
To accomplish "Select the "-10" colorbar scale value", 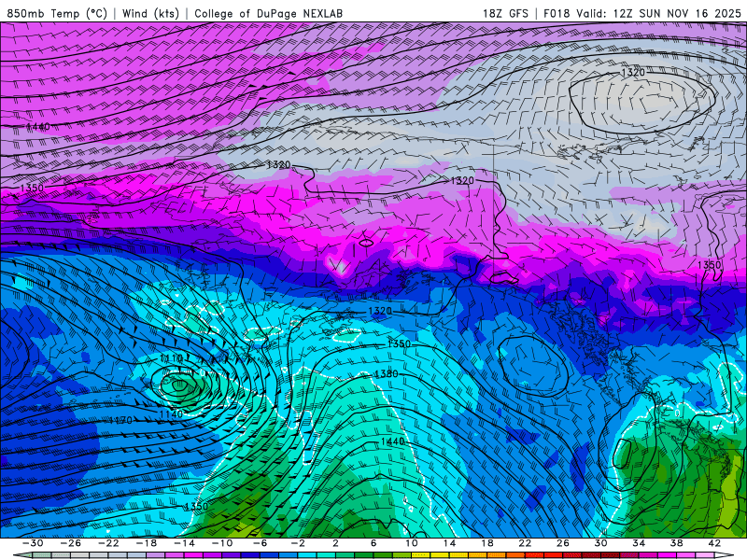I will pos(222,543).
